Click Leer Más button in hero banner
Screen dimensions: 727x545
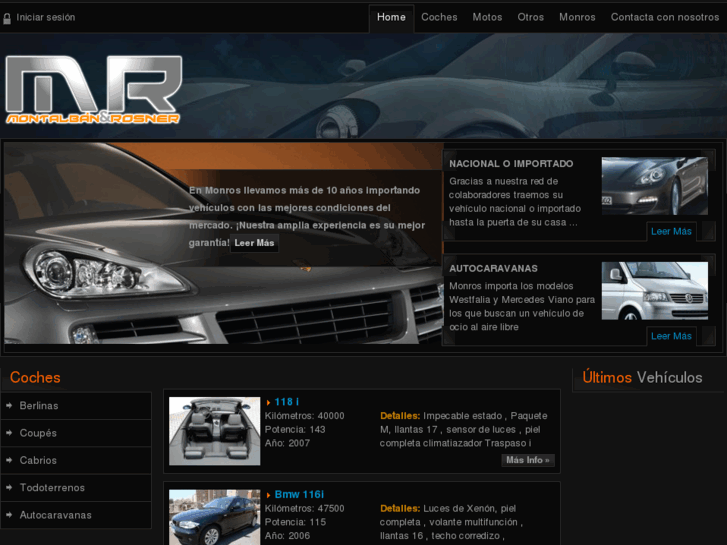coord(254,243)
